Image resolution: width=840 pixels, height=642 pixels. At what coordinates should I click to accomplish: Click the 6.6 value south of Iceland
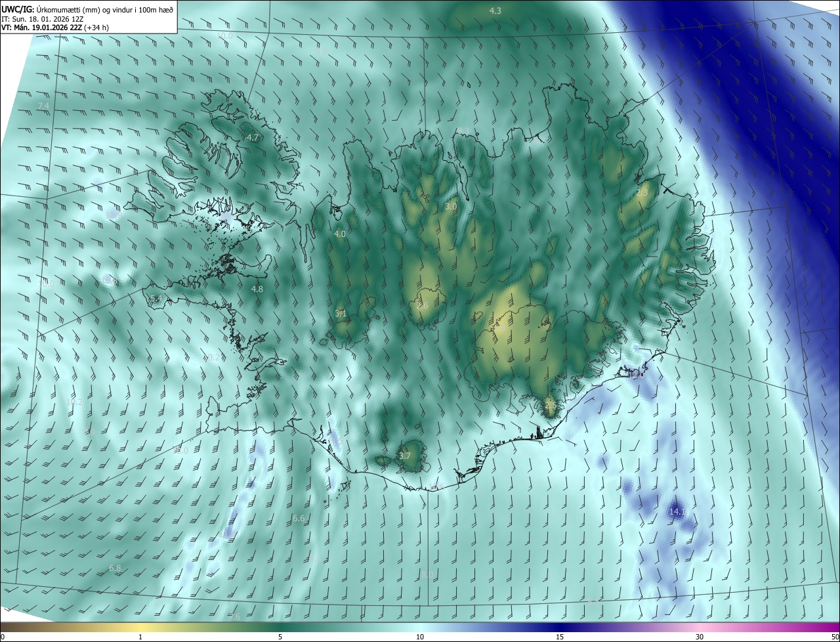coord(299,519)
